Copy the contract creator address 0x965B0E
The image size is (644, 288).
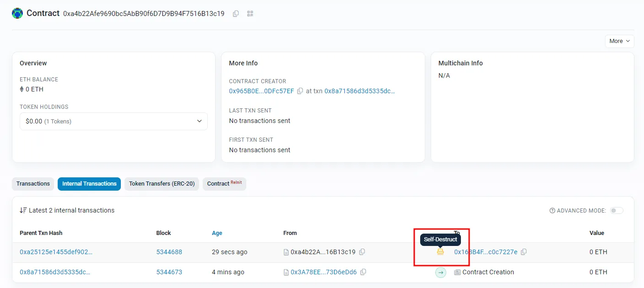(x=300, y=91)
